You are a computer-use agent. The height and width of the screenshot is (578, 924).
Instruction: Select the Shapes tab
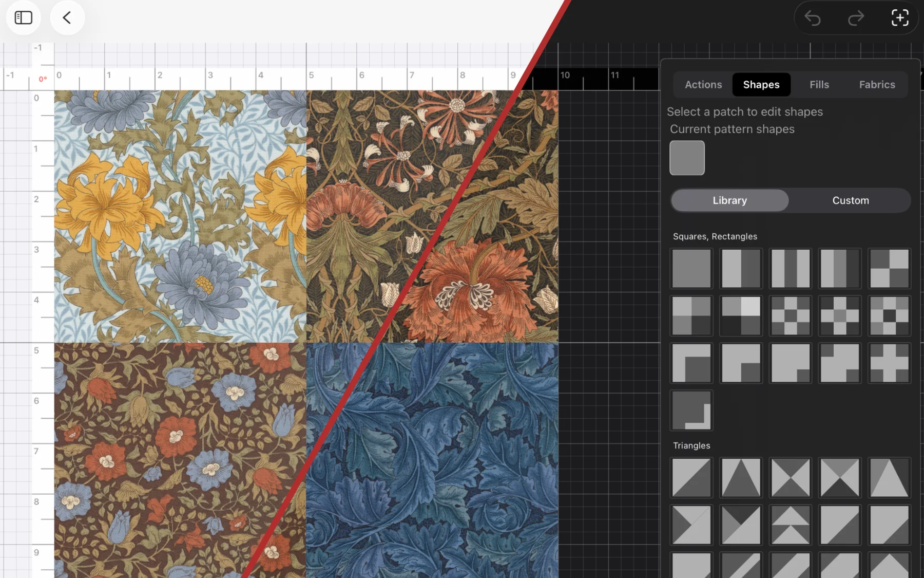click(761, 85)
